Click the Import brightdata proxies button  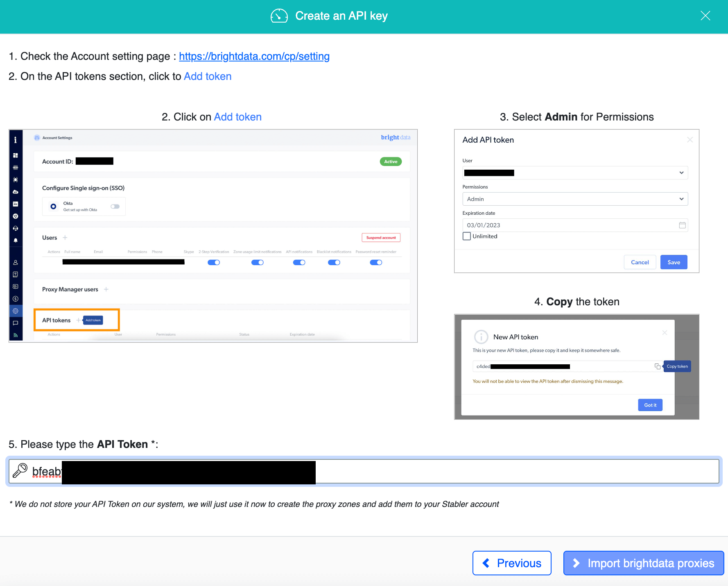pos(643,563)
